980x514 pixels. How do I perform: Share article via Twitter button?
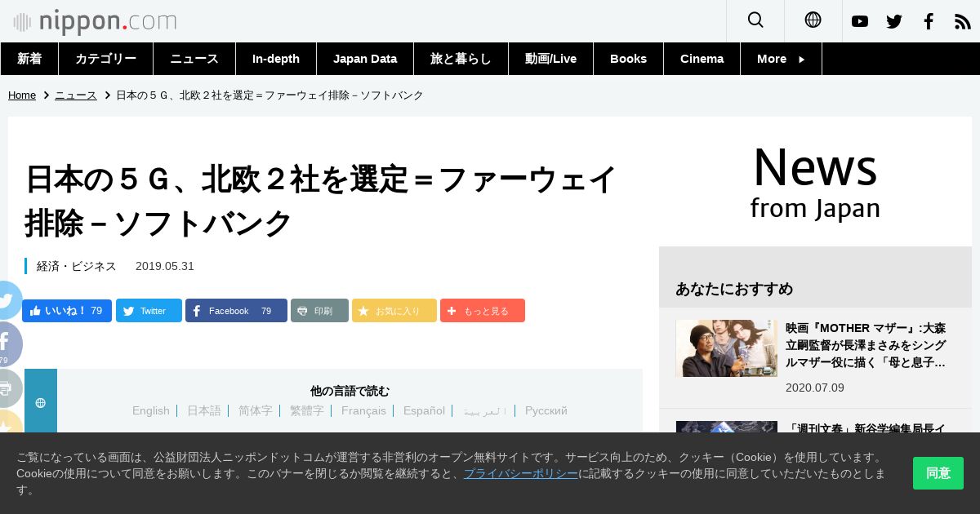(x=149, y=311)
